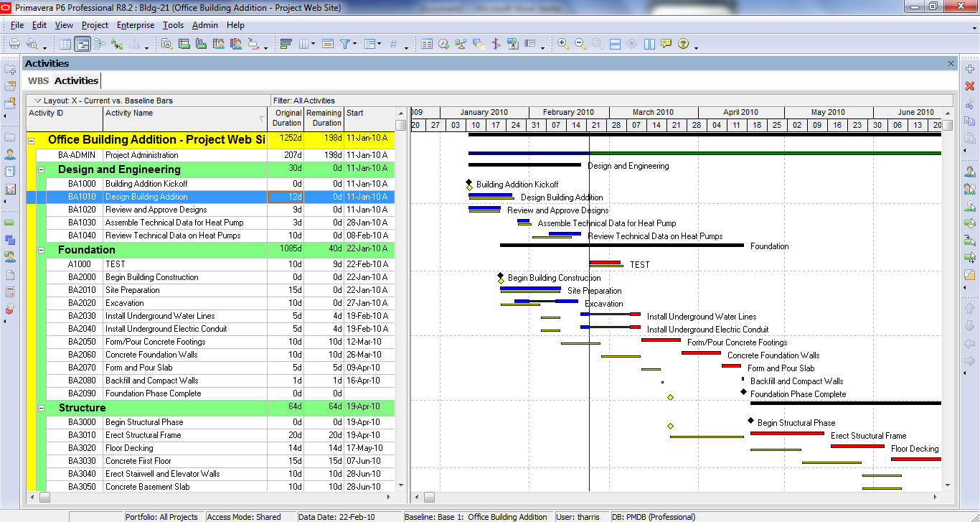
Task: Open the Filter tool with funnel icon
Action: click(346, 44)
